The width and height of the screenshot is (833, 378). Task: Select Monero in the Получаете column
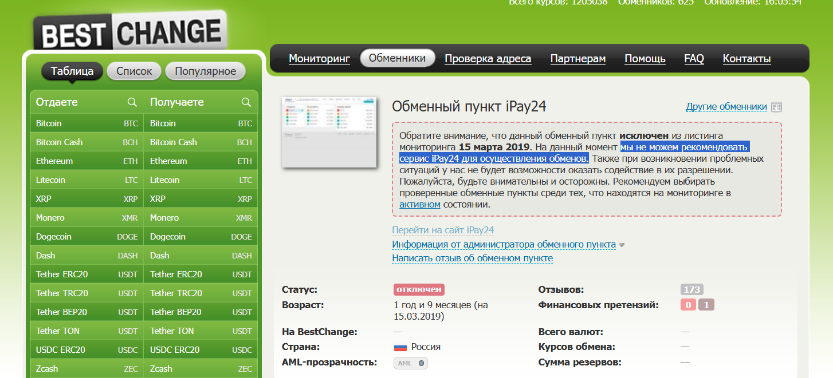[x=201, y=218]
